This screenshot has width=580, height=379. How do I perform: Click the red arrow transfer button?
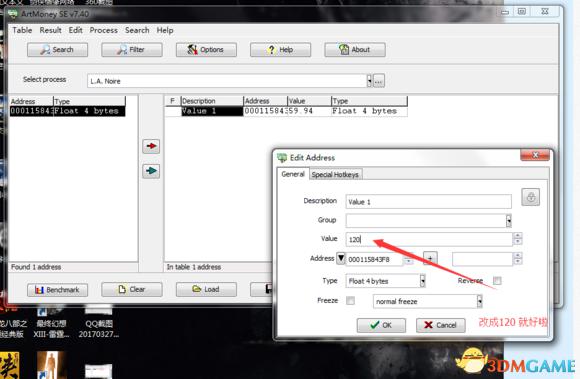coord(151,146)
